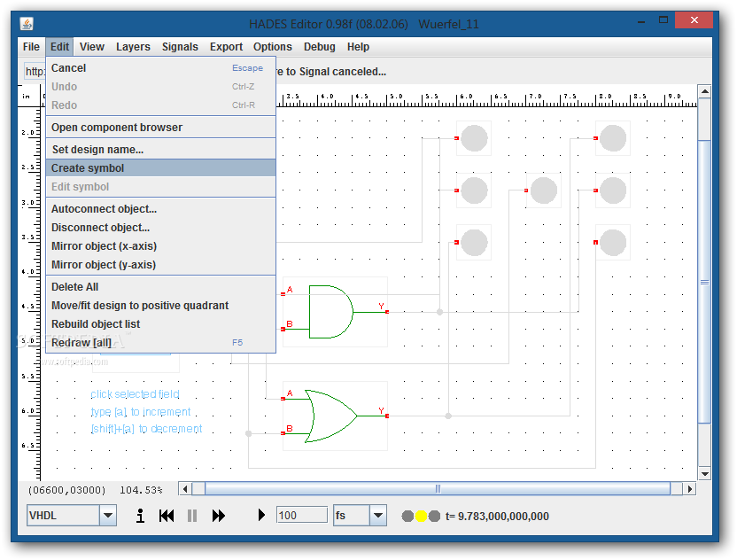Click the 'click selected field' text
Viewport: 737px width, 560px height.
click(x=135, y=394)
